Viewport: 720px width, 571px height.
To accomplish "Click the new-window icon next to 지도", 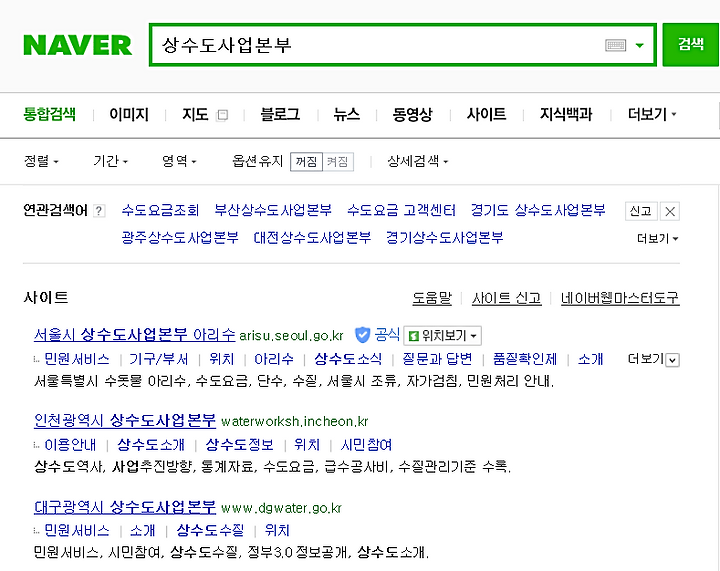I will pyautogui.click(x=222, y=115).
